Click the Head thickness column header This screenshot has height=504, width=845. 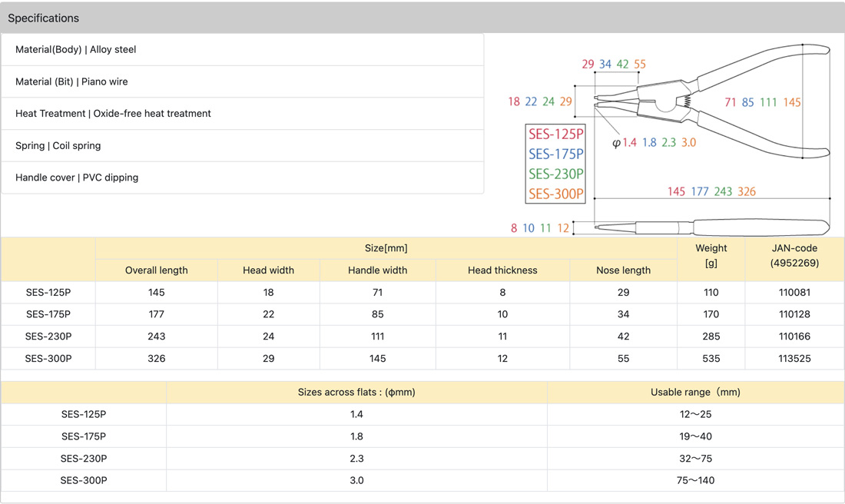point(502,270)
